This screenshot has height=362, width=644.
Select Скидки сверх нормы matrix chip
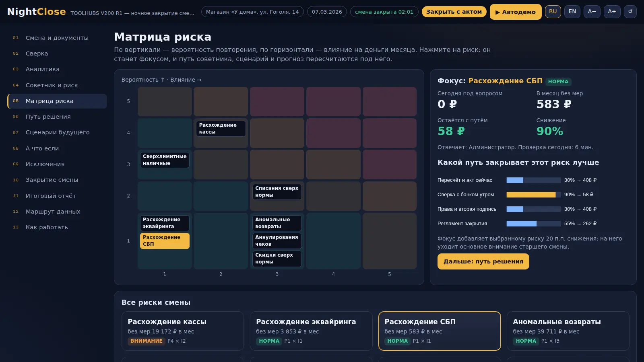coord(277,258)
